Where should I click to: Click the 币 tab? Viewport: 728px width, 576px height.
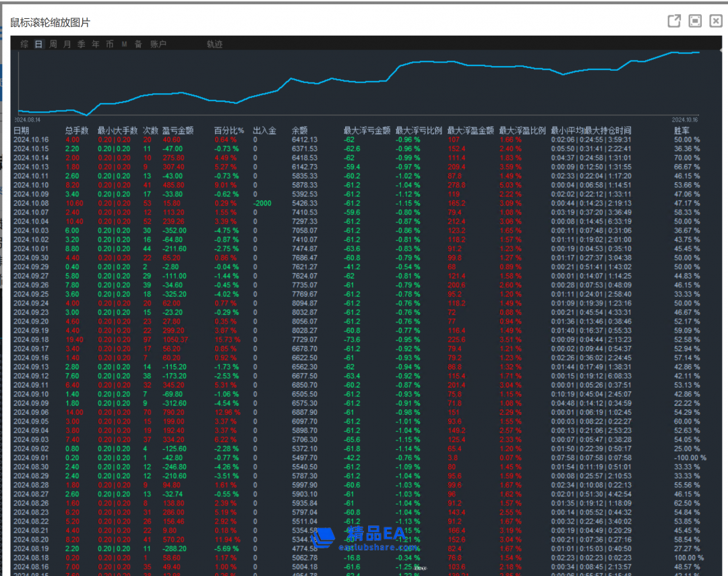click(109, 45)
